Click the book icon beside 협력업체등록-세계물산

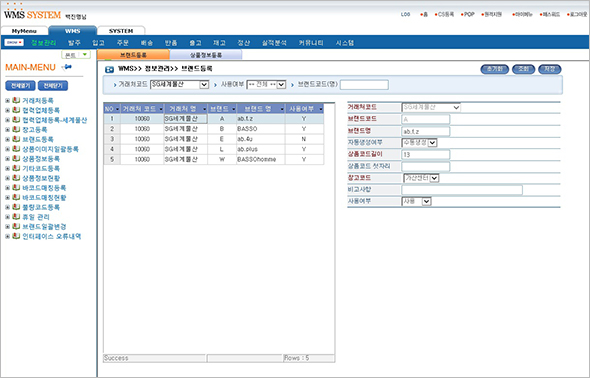tap(16, 120)
